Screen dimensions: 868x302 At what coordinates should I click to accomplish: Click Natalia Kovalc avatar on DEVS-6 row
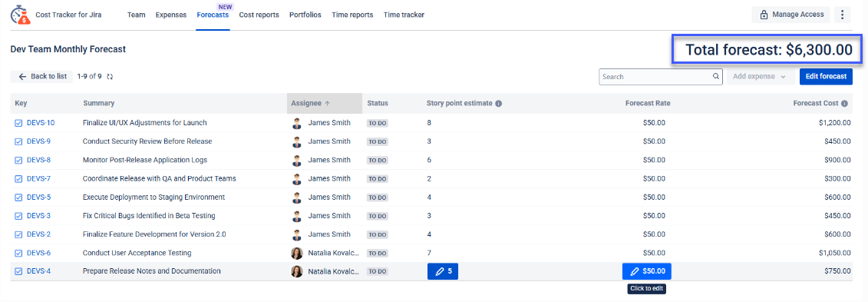click(x=297, y=253)
